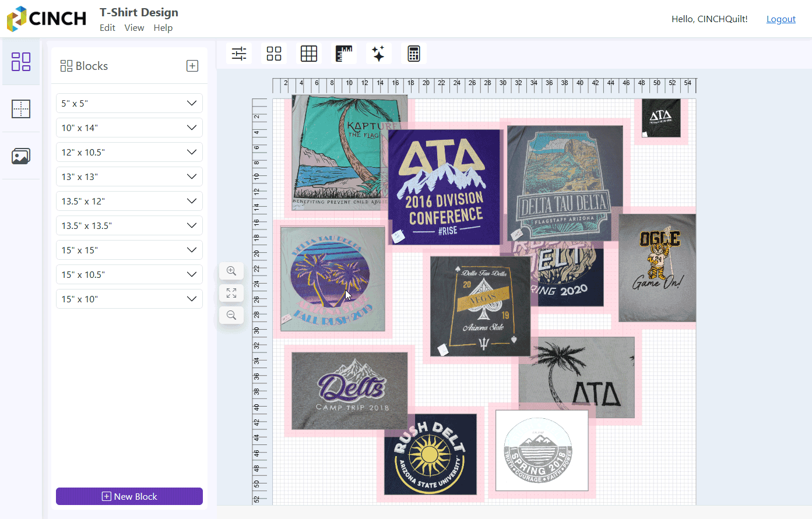This screenshot has width=812, height=519.
Task: Toggle the grid view toolbar icon
Action: [309, 54]
